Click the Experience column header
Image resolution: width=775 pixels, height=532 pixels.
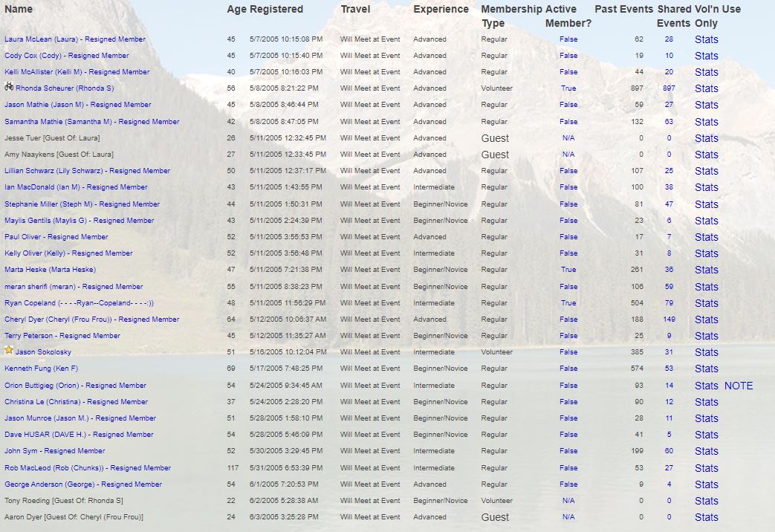441,10
